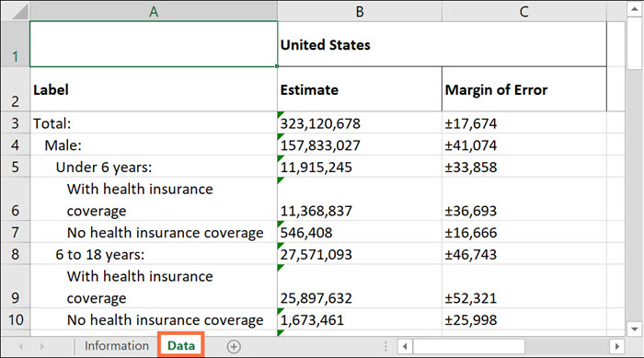The image size is (644, 358).
Task: Click previous sheet navigation arrow
Action: click(x=20, y=346)
